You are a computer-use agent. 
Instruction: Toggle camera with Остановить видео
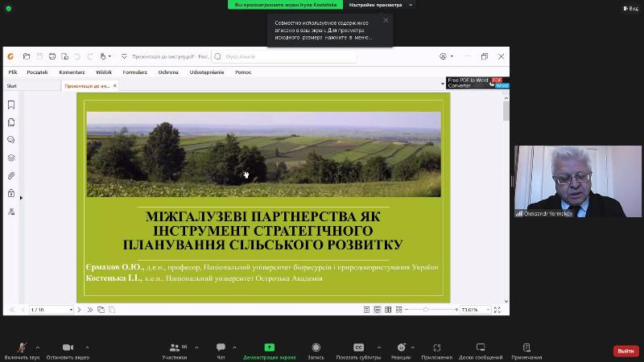(x=68, y=348)
